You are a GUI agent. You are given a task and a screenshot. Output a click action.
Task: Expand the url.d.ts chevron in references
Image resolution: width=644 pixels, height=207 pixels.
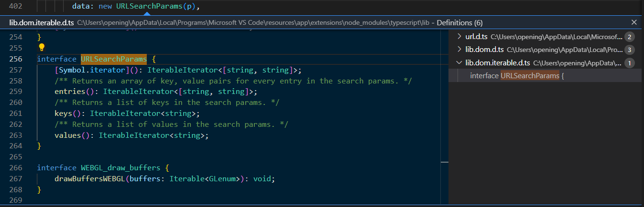(459, 37)
